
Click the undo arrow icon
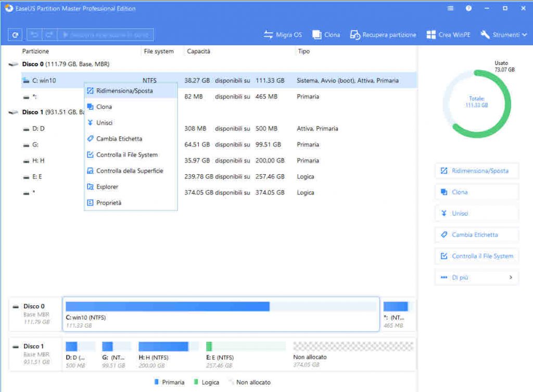34,35
